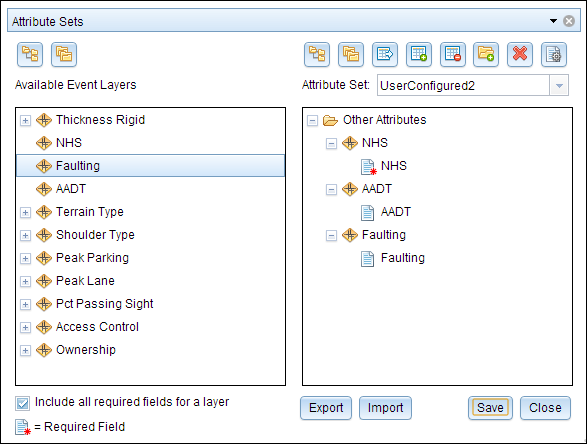Image resolution: width=587 pixels, height=444 pixels.
Task: Click the UserConfigured2 attribute set field
Action: [463, 86]
